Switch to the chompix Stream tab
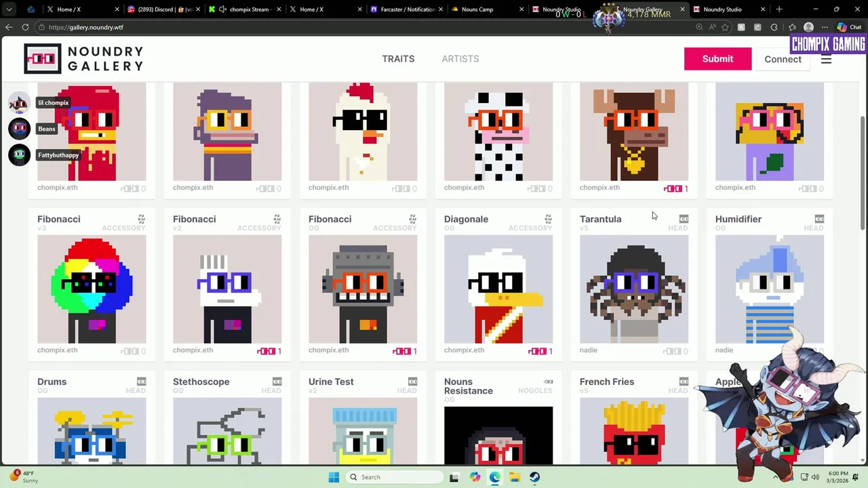The width and height of the screenshot is (868, 488). (243, 9)
